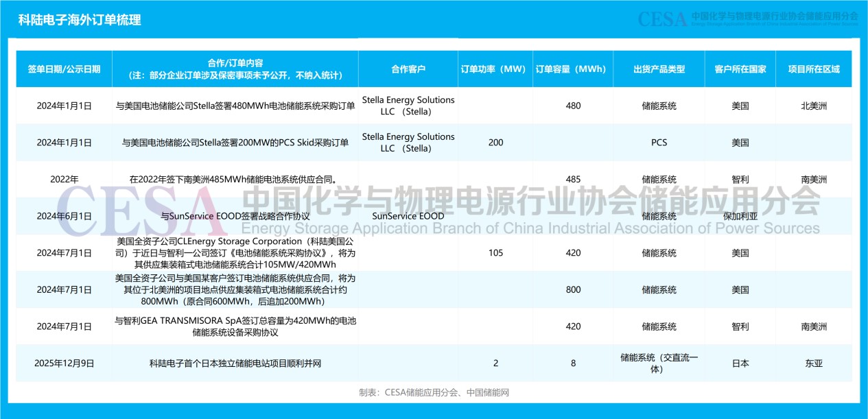The width and height of the screenshot is (868, 419).
Task: Click the 项目所在区域 column header
Action: [814, 69]
